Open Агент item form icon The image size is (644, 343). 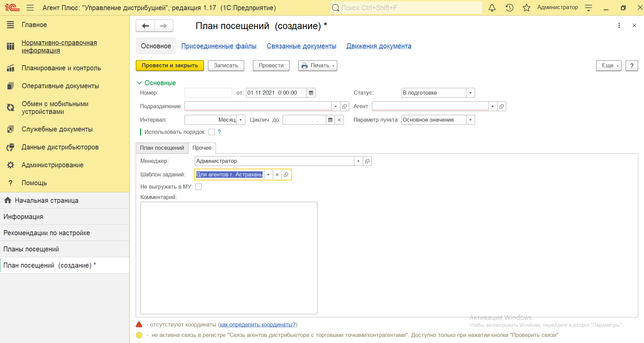502,106
